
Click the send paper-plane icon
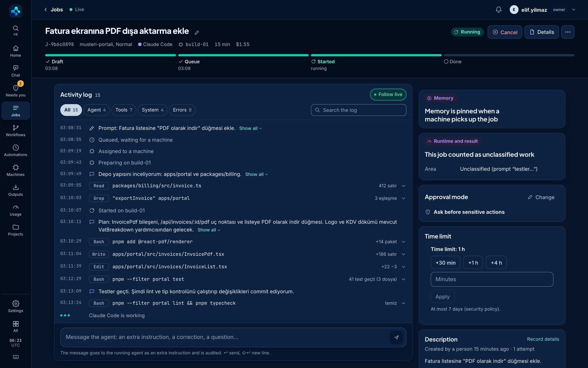tap(396, 337)
